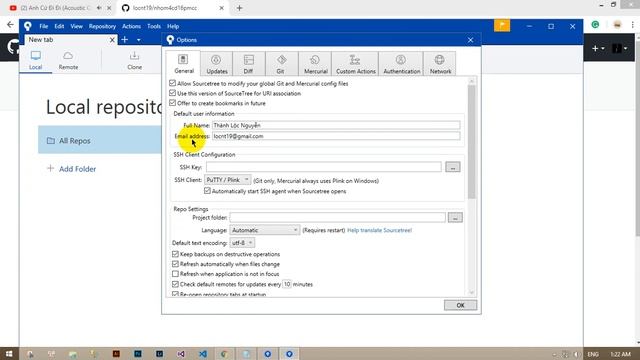Open the Actions menu

point(131,26)
